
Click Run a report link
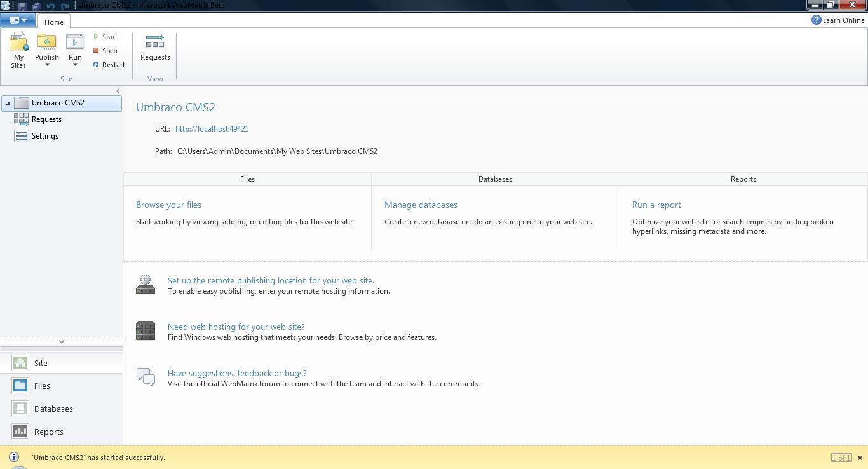click(656, 205)
